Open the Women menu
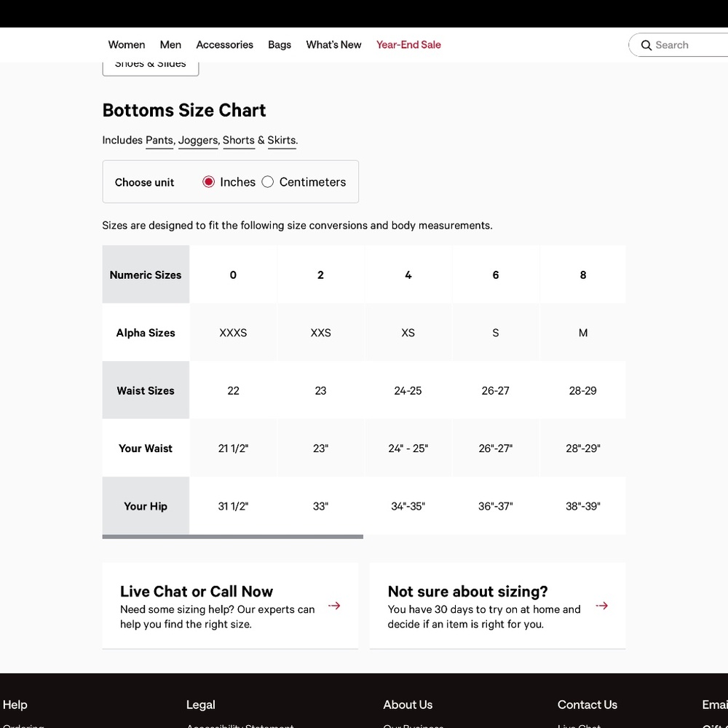728x728 pixels. tap(126, 44)
